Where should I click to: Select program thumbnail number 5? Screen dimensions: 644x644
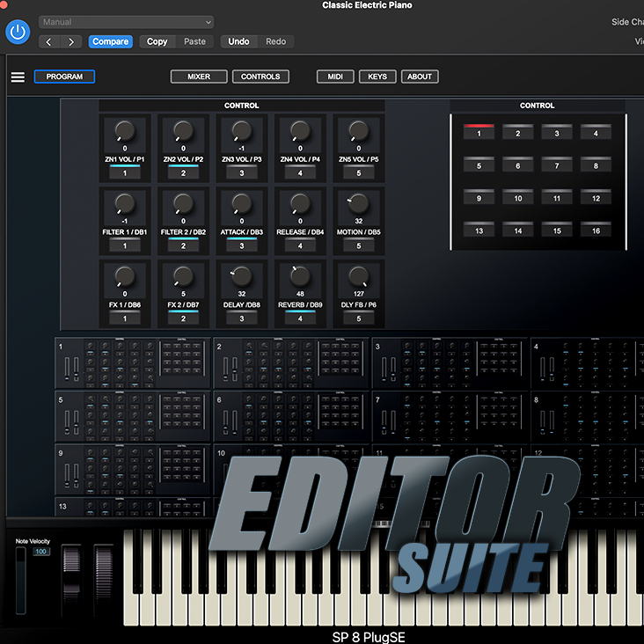pyautogui.click(x=133, y=416)
